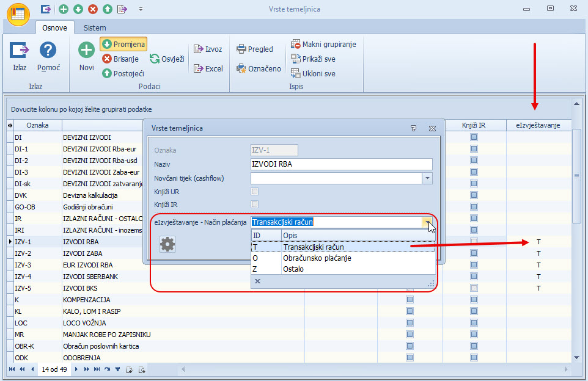This screenshot has height=381, width=588.
Task: Click Makni grupiranje button
Action: 323,44
